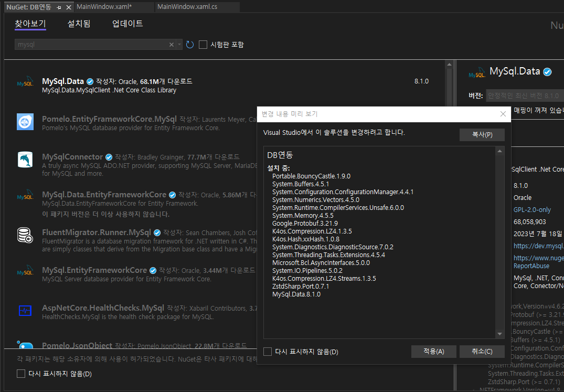
Task: Clear the mysql search text
Action: point(172,45)
